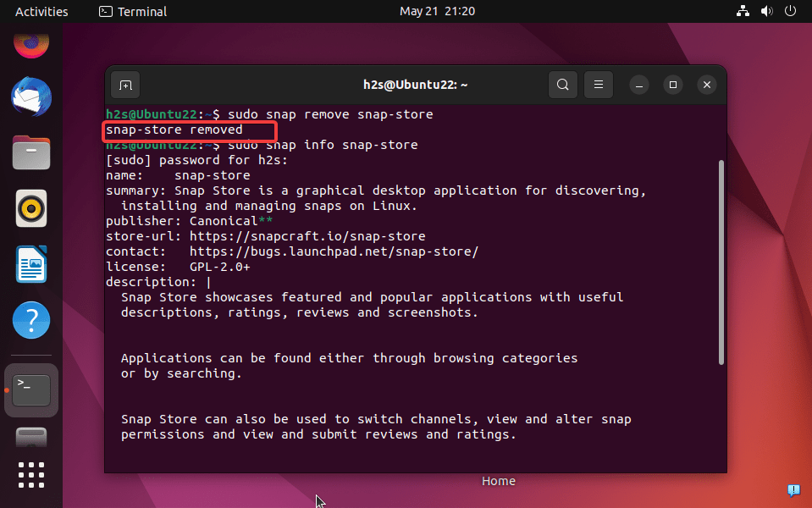Screen dimensions: 812x508
Task: Click 'permissions and view and submit reviews' line
Action: 318,434
